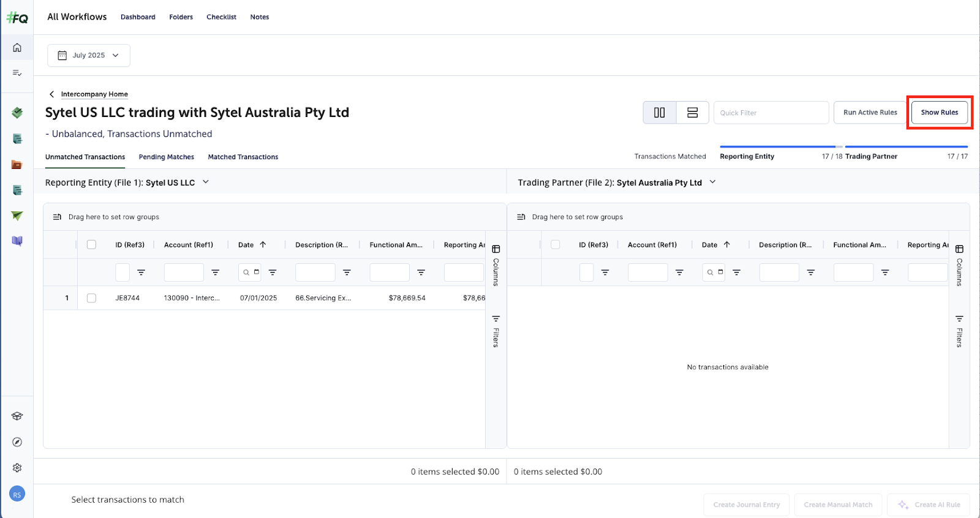Switch to the Pending Matches tab
Viewport: 980px width, 518px height.
click(x=166, y=157)
